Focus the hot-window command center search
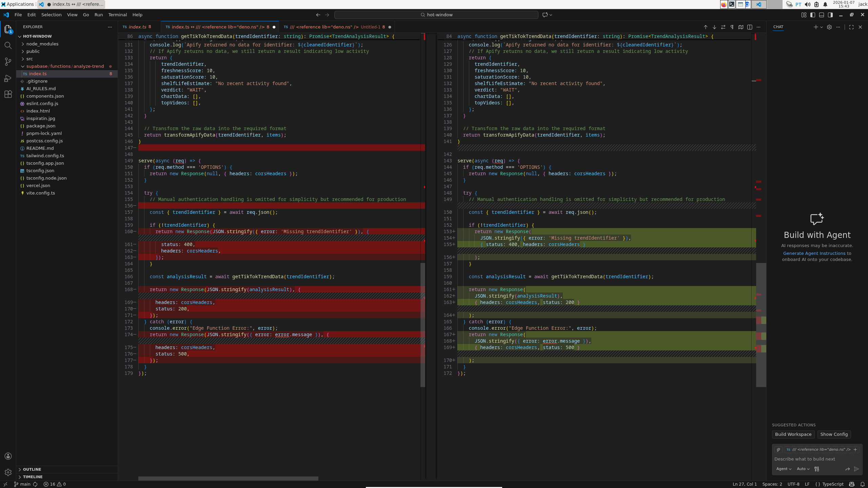The image size is (868, 488). pos(436,15)
